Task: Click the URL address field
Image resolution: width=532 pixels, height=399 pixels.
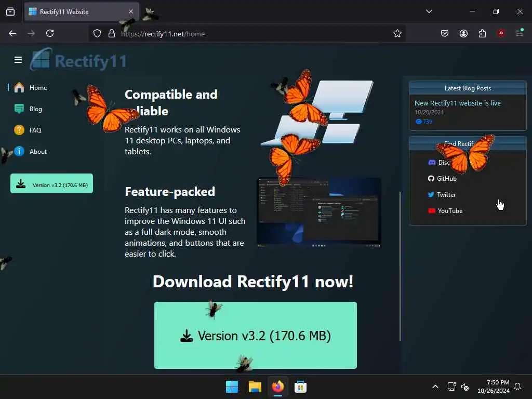Action: tap(247, 34)
